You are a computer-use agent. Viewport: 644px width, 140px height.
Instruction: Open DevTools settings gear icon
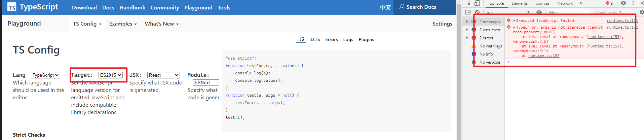point(623,3)
